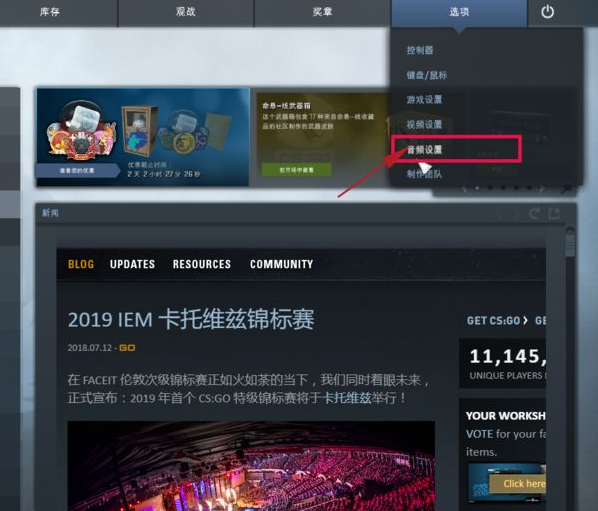
Task: Open the 库存 inventory tab
Action: 50,12
